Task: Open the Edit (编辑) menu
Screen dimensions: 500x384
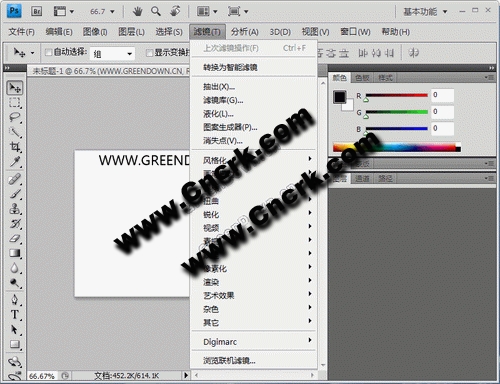Action: click(x=59, y=32)
